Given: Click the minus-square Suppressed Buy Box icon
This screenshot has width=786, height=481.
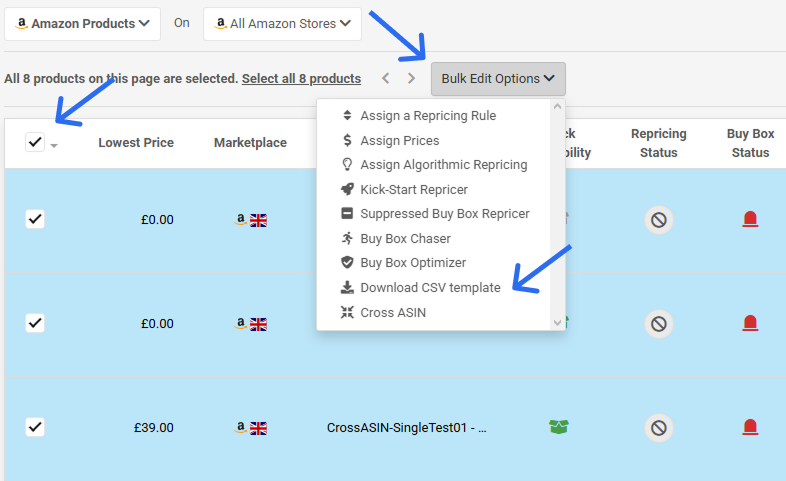Looking at the screenshot, I should click(x=347, y=213).
